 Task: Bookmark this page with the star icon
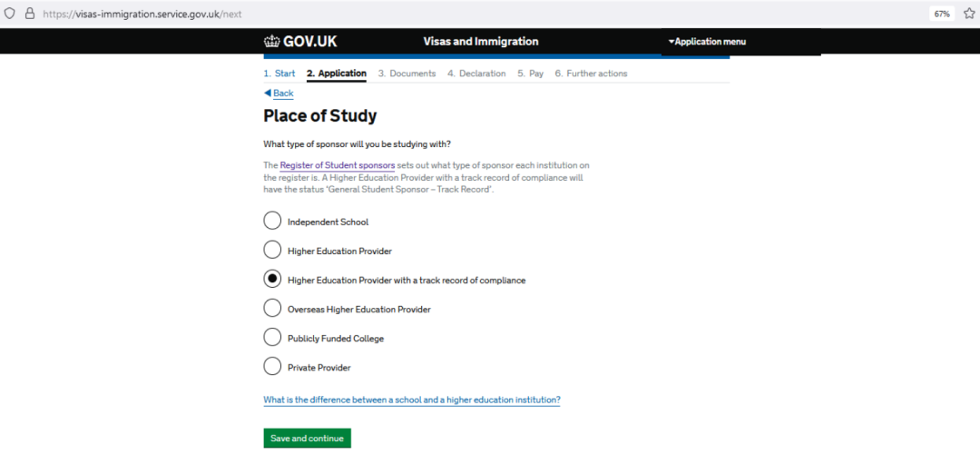click(969, 13)
